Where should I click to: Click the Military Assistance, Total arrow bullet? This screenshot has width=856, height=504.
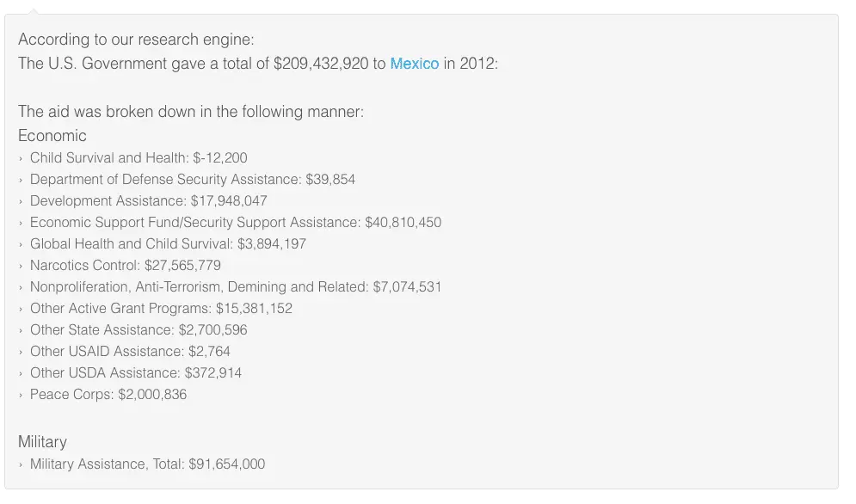point(21,464)
